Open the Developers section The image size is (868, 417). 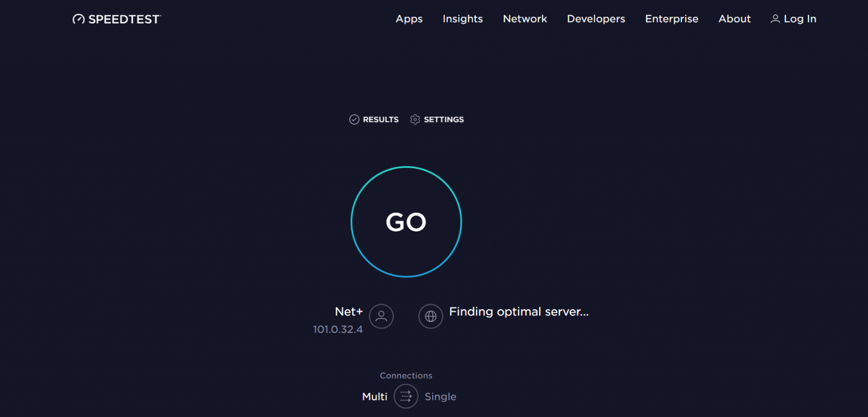[x=596, y=19]
